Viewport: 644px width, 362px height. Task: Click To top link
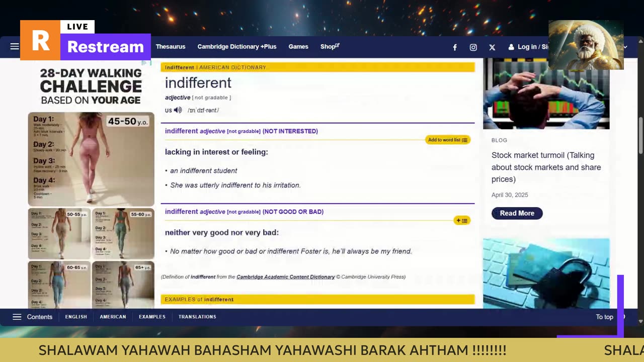coord(605,317)
